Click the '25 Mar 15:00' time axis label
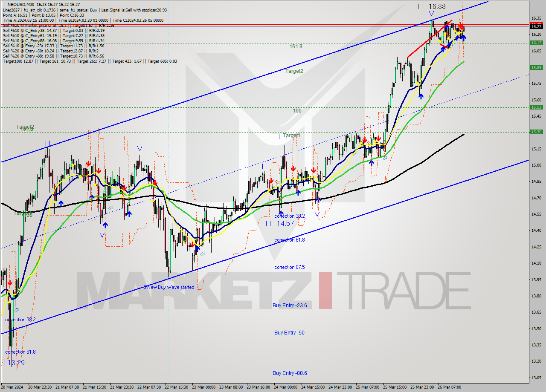The height and width of the screenshot is (392, 546). click(395, 387)
